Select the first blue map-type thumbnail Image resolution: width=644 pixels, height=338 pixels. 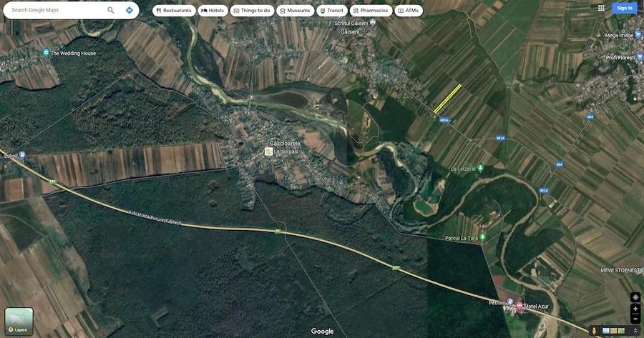click(606, 331)
